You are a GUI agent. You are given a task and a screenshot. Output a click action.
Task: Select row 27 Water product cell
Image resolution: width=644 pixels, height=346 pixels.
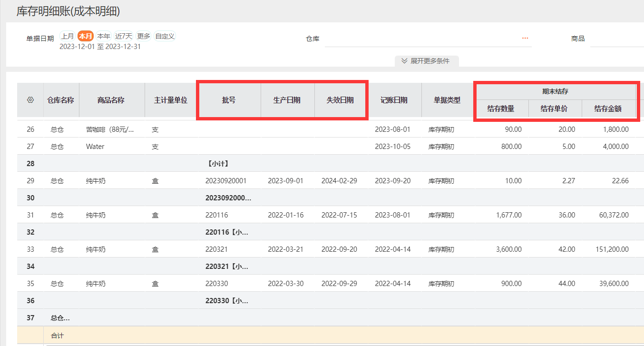[x=95, y=147]
